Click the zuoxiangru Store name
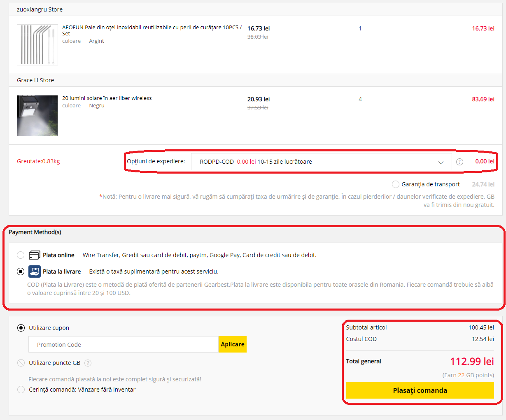 (40, 9)
